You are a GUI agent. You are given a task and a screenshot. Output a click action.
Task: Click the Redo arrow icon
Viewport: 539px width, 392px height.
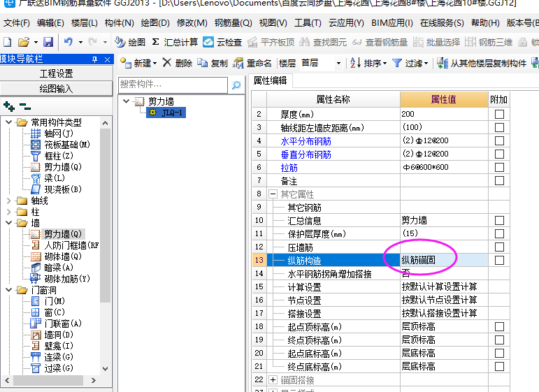click(92, 42)
